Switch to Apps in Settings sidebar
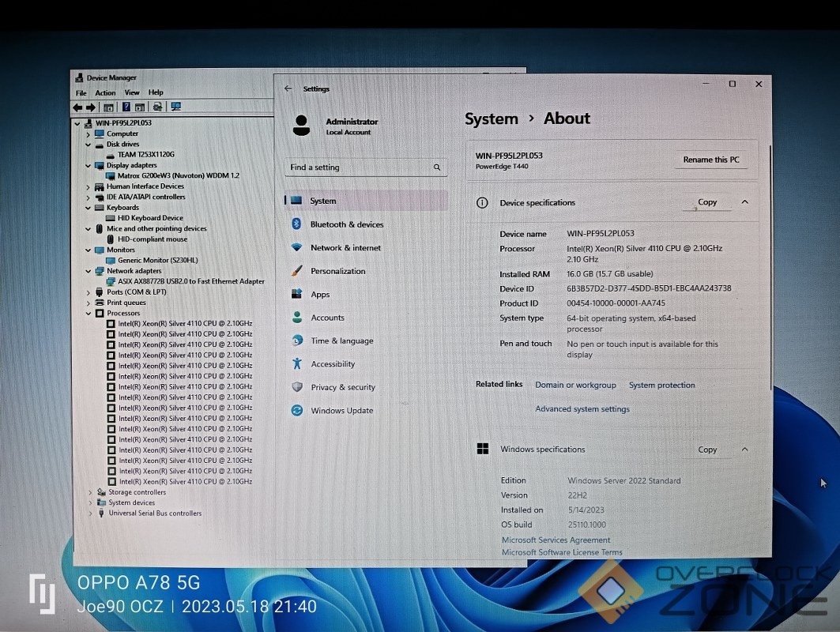 coord(367,294)
